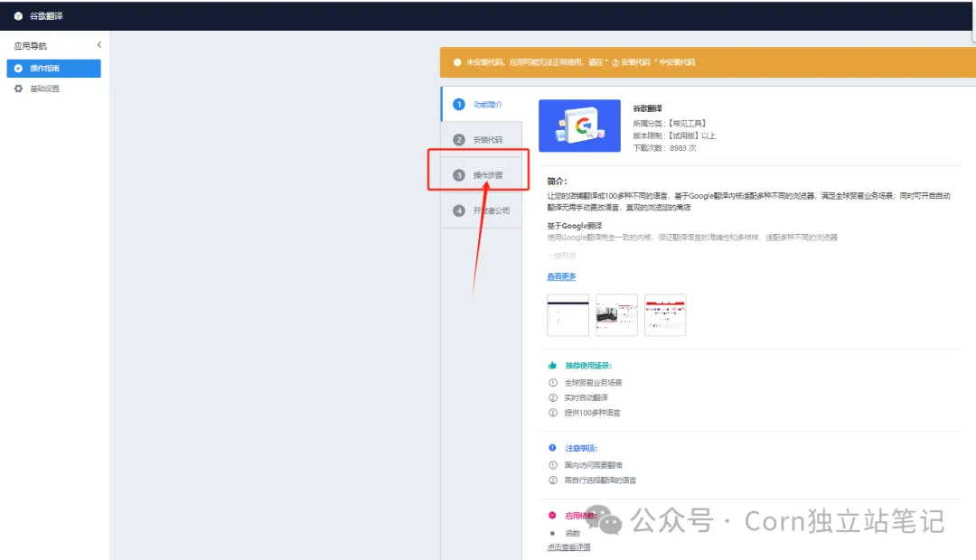Click the 提供100多种语言 list item

(592, 413)
